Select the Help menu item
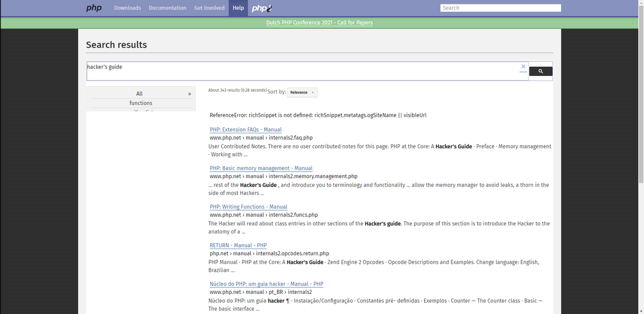 (238, 8)
